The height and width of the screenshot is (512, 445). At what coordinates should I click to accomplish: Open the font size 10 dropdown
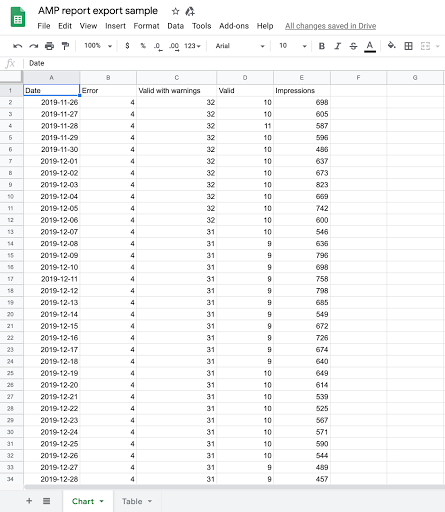[x=293, y=46]
